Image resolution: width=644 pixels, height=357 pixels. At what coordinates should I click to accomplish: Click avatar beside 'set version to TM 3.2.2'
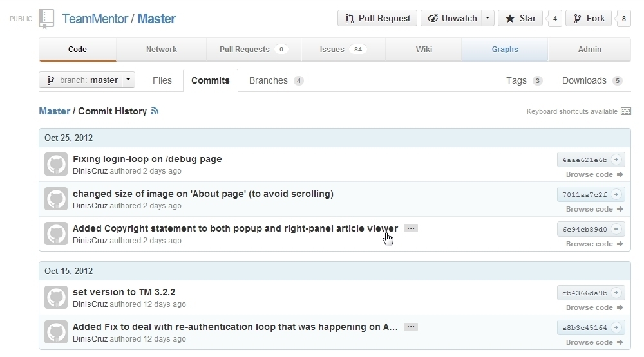[56, 298]
